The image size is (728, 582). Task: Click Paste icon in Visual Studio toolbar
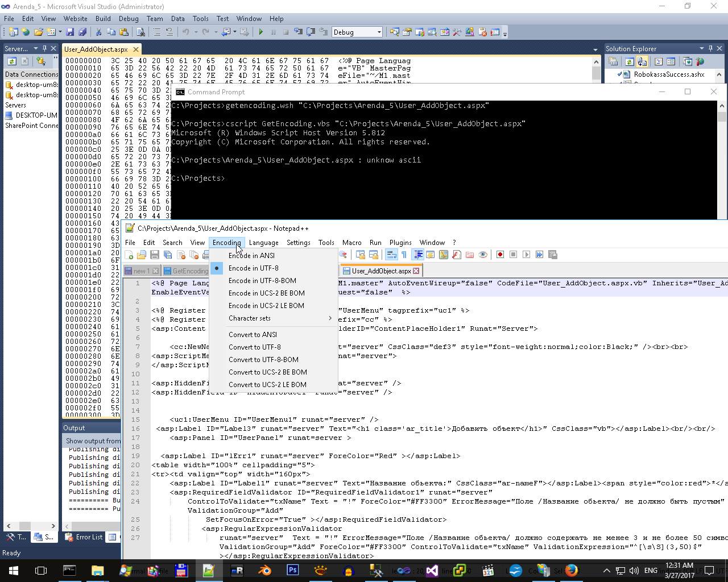coord(123,32)
